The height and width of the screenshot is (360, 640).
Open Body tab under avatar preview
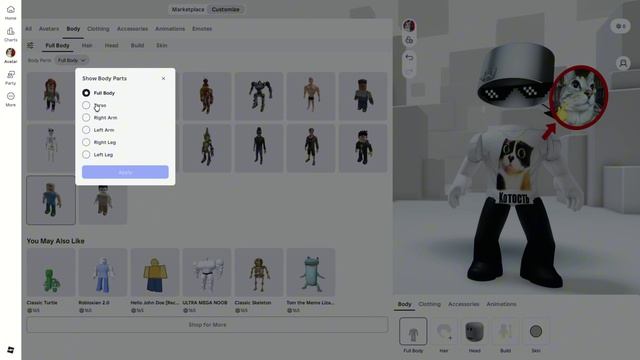pos(404,304)
